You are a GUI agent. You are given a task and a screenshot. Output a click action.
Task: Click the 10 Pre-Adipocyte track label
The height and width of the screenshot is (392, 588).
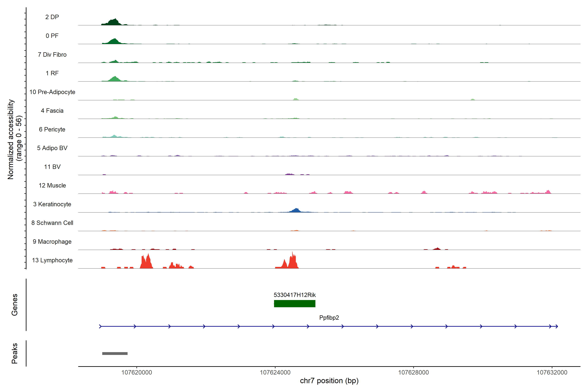tap(52, 92)
